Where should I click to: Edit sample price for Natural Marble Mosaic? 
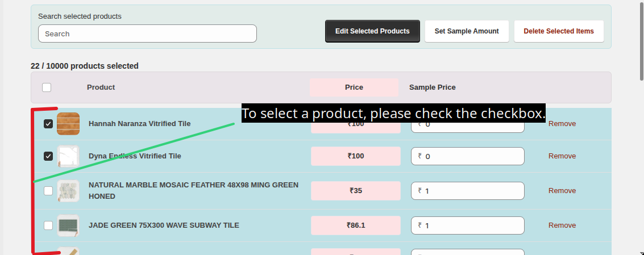pyautogui.click(x=467, y=190)
